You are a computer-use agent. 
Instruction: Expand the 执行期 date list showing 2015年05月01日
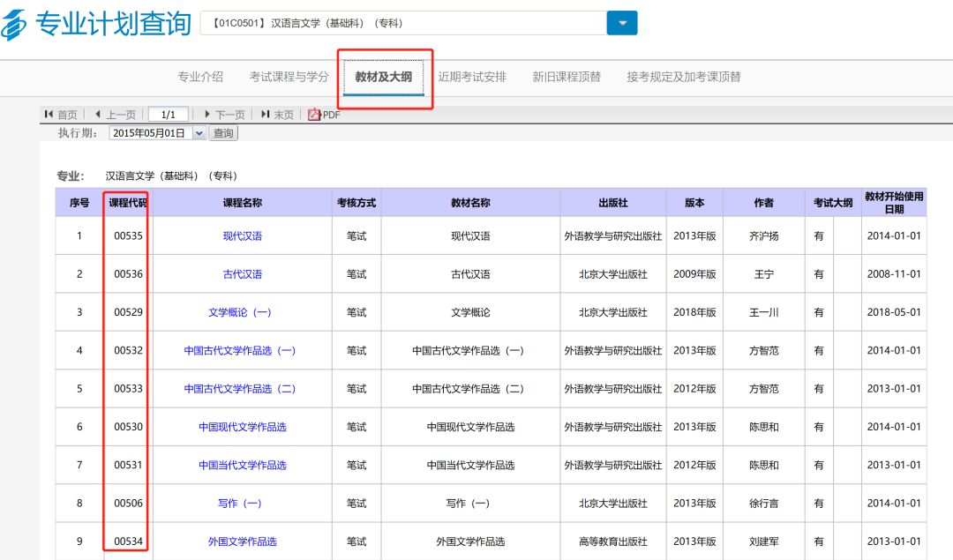click(x=154, y=133)
